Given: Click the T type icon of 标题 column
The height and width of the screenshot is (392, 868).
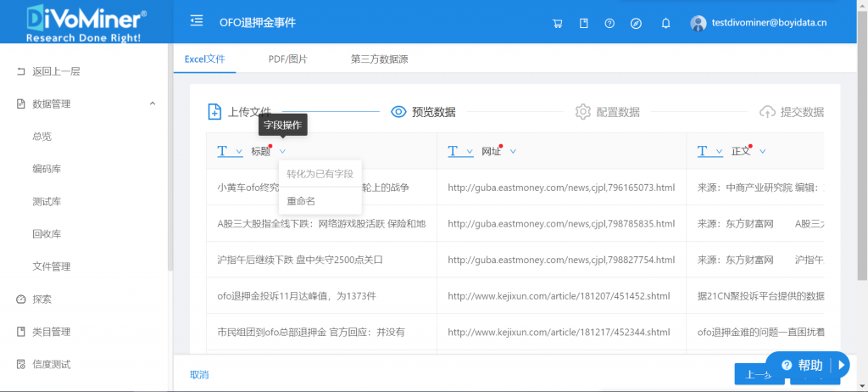Looking at the screenshot, I should pos(223,151).
